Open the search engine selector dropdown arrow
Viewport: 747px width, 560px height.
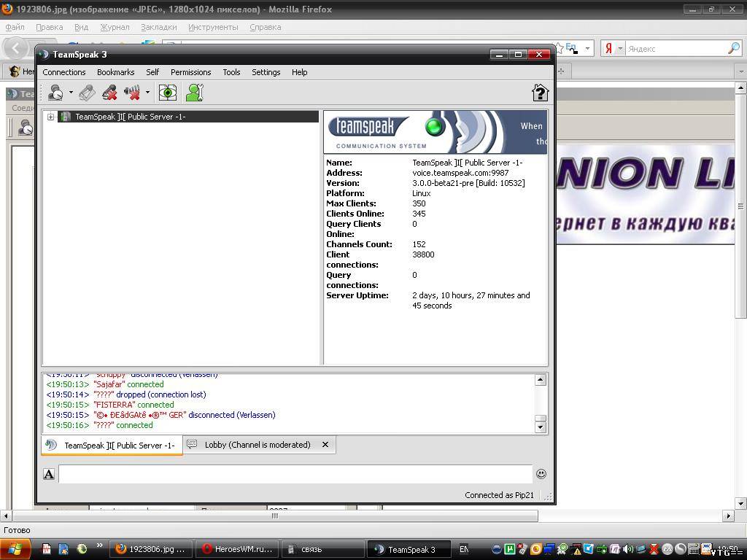tap(620, 48)
